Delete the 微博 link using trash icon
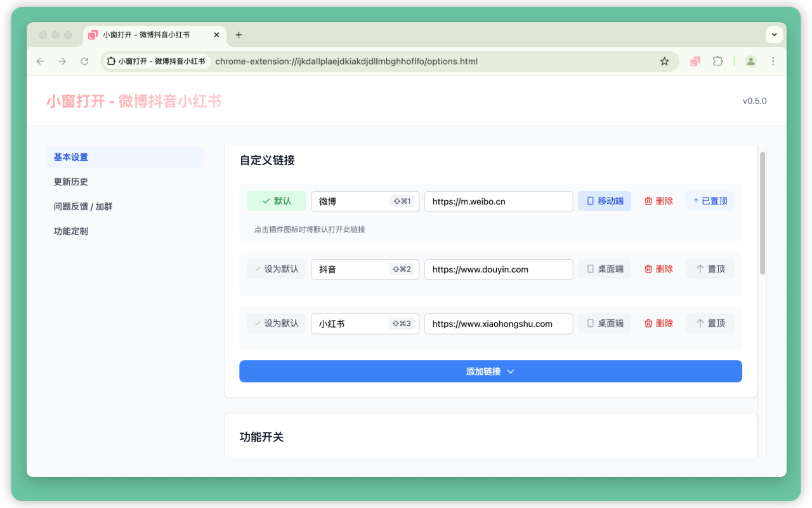Viewport: 812px width, 508px height. tap(658, 201)
